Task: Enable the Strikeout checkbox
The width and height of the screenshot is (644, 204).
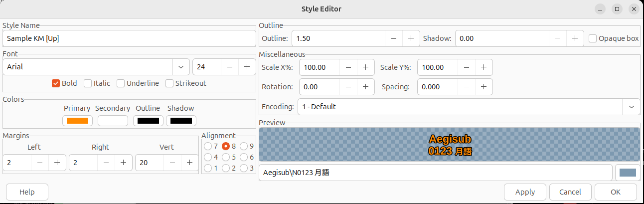Action: point(169,83)
